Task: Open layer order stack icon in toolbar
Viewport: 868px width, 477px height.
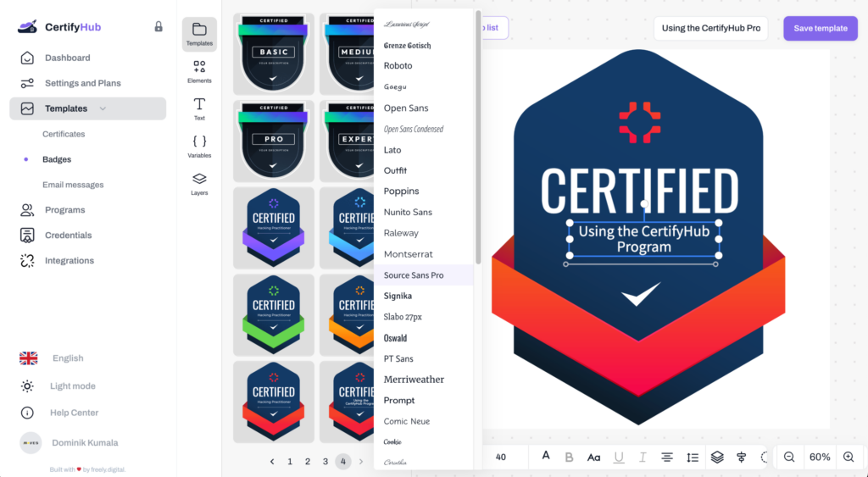Action: (717, 457)
